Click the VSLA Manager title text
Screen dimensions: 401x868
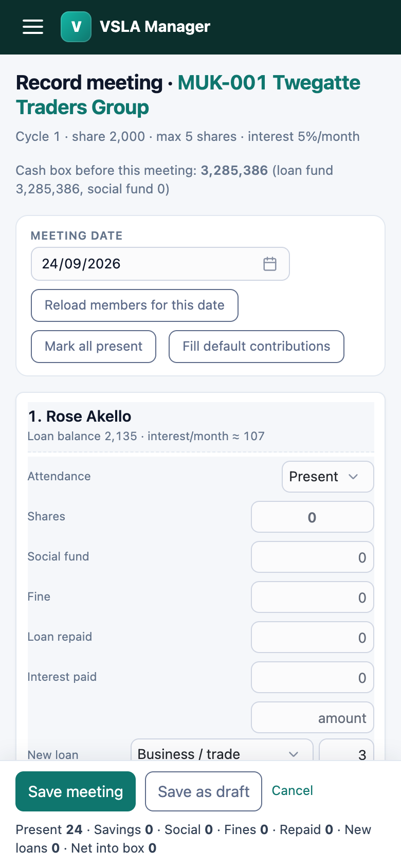(x=155, y=27)
